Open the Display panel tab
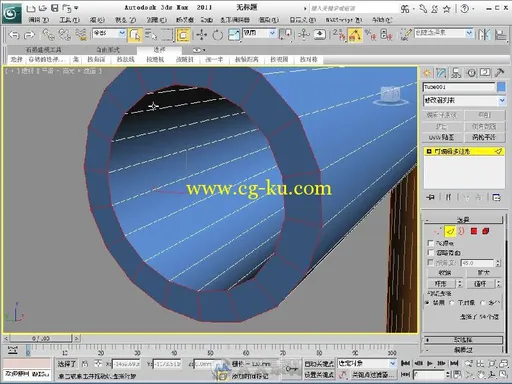 [485, 73]
